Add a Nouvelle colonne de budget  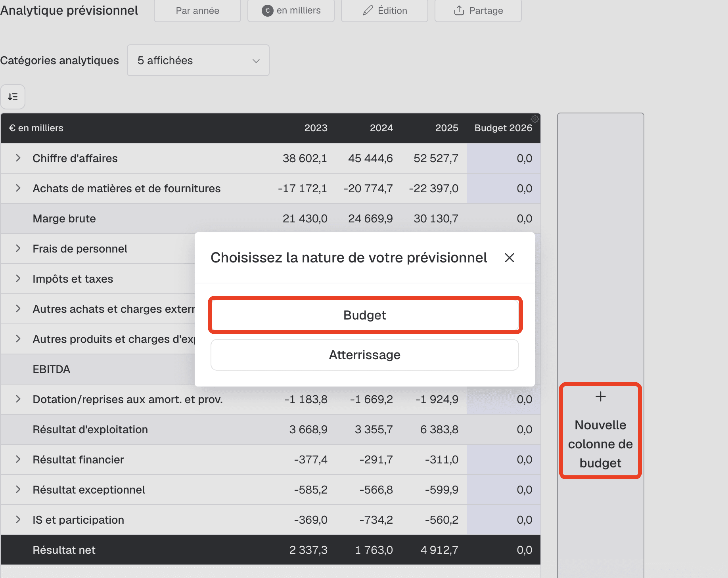tap(600, 431)
